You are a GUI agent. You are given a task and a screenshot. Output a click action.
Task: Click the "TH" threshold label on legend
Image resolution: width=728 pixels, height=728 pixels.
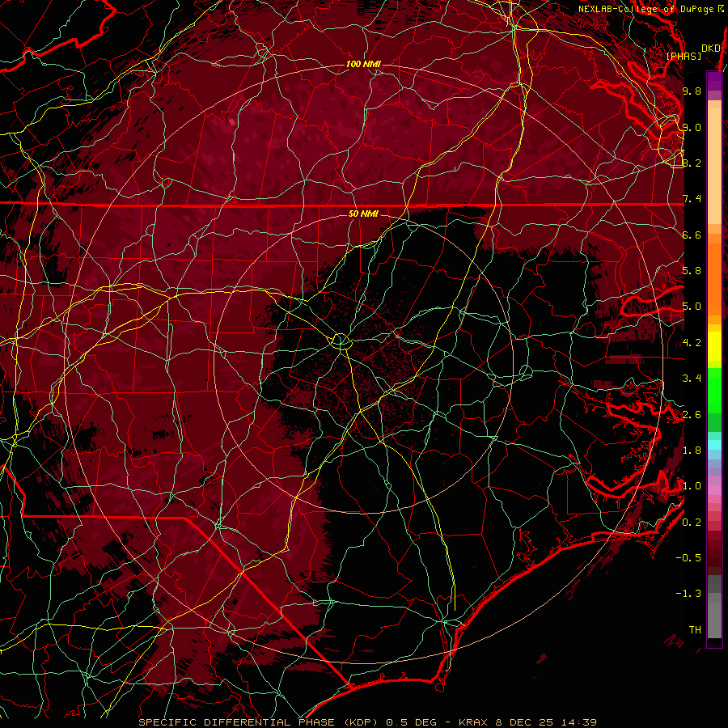(695, 630)
